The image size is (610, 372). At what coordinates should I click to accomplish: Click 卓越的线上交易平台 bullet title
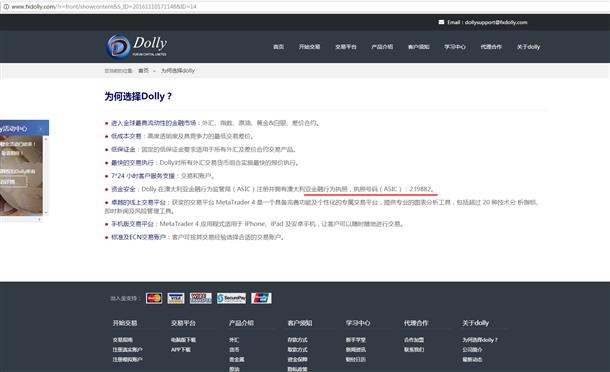[138, 202]
